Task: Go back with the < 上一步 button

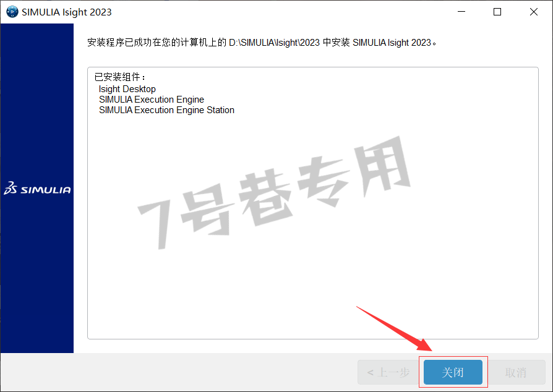Action: coord(388,372)
